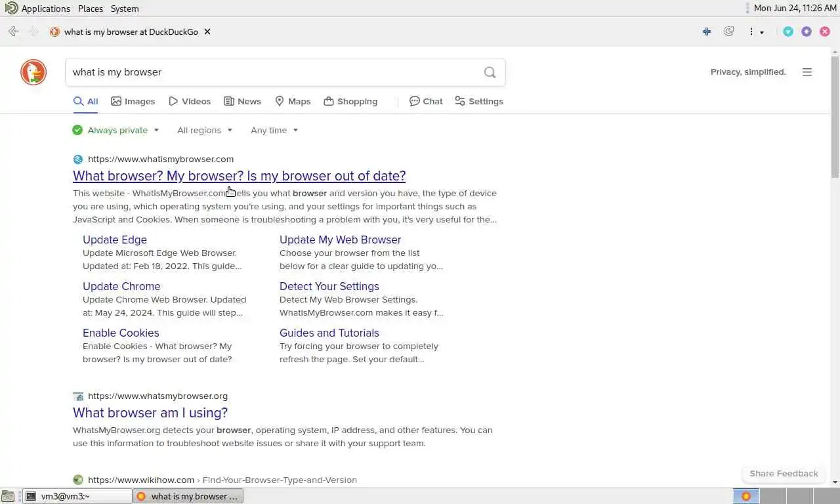840x504 pixels.
Task: Open 'What browser? My browser?' result
Action: (x=239, y=176)
